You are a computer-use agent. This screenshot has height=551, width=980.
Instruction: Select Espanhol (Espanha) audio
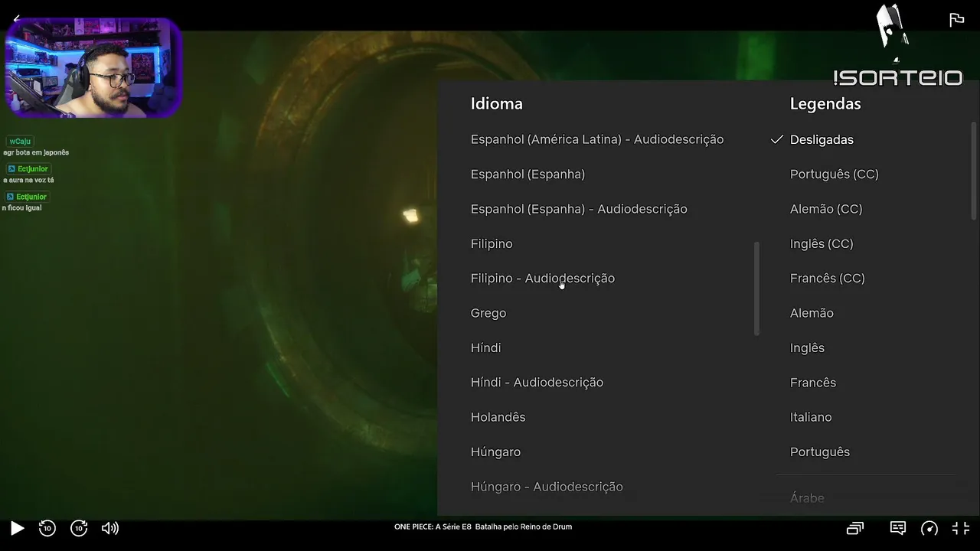point(528,174)
